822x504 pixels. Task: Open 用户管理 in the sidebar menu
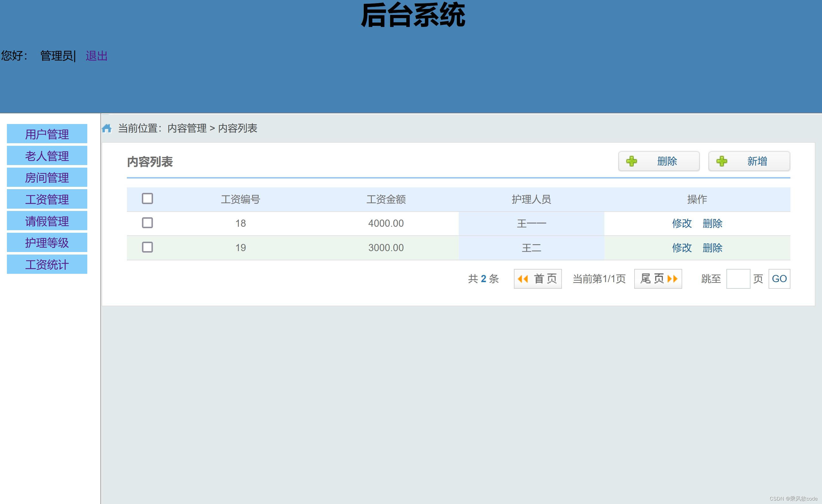(47, 134)
